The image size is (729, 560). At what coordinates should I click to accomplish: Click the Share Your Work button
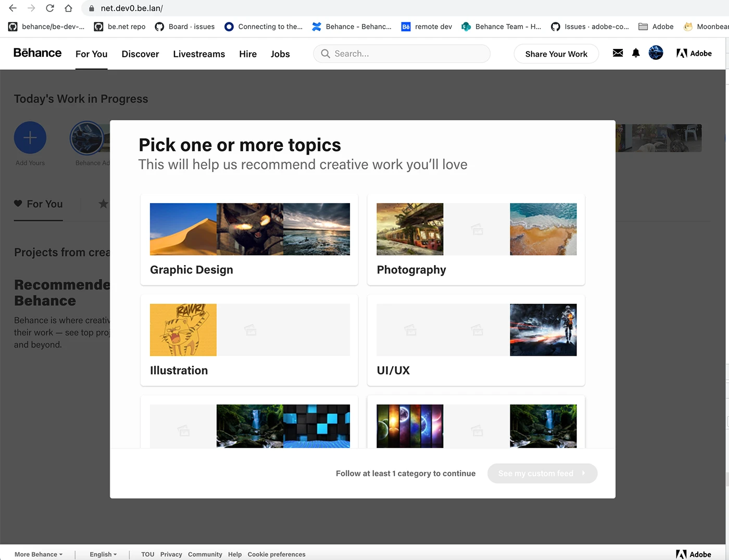point(556,54)
